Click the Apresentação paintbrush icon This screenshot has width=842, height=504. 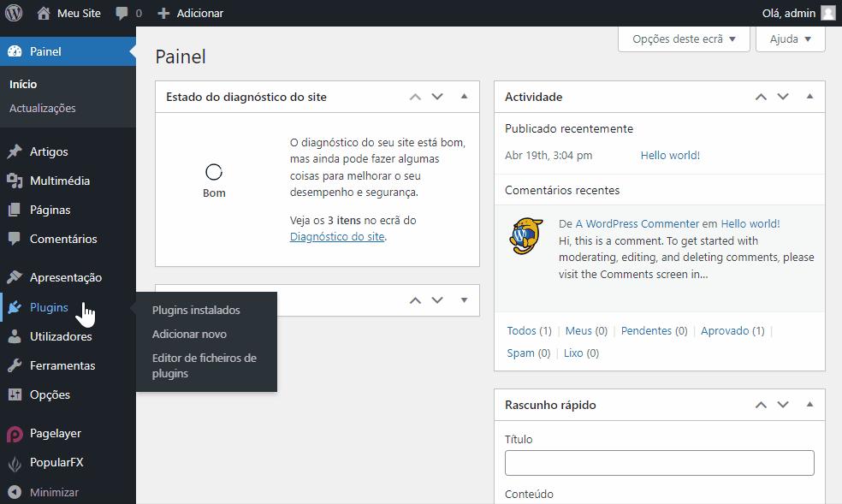(x=15, y=277)
